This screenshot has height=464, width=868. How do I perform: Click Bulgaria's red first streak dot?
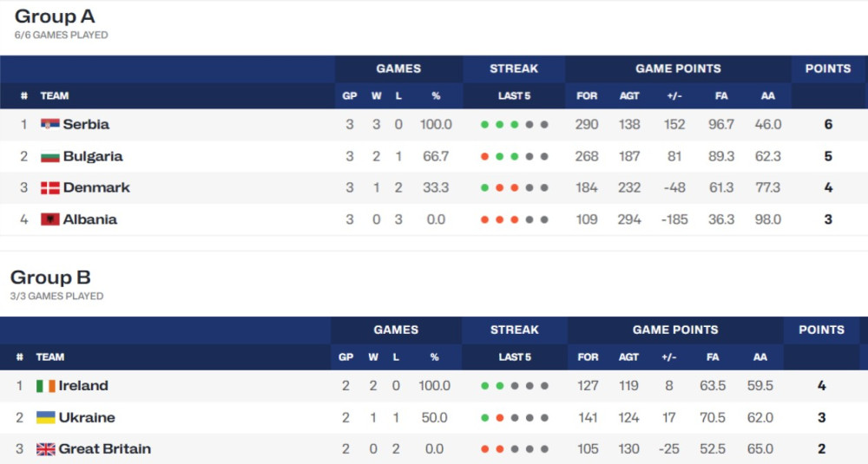coord(485,157)
